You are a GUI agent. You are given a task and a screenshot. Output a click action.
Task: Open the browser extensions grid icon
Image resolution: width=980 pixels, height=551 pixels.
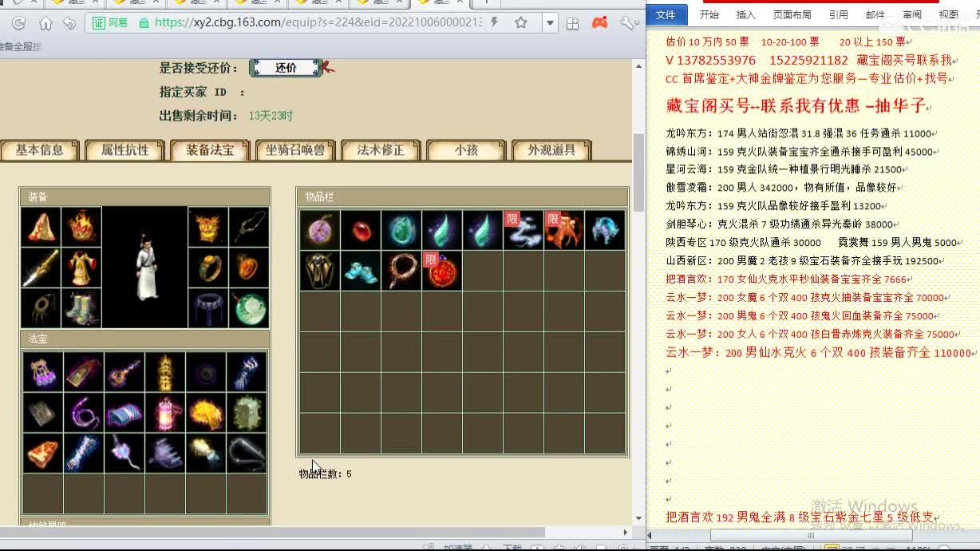click(572, 23)
